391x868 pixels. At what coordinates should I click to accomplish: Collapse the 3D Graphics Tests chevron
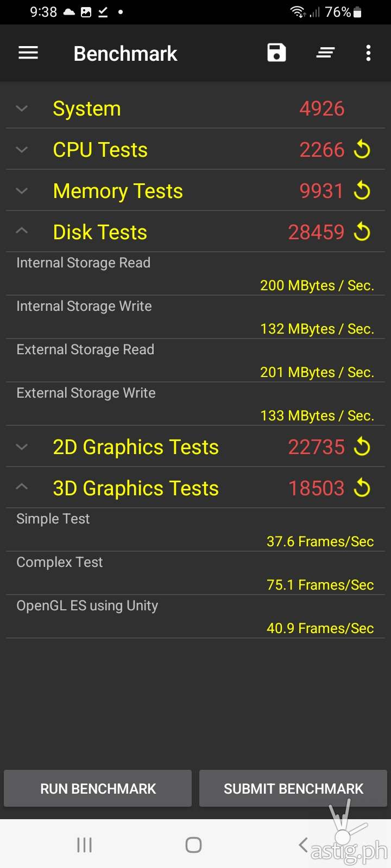[22, 487]
